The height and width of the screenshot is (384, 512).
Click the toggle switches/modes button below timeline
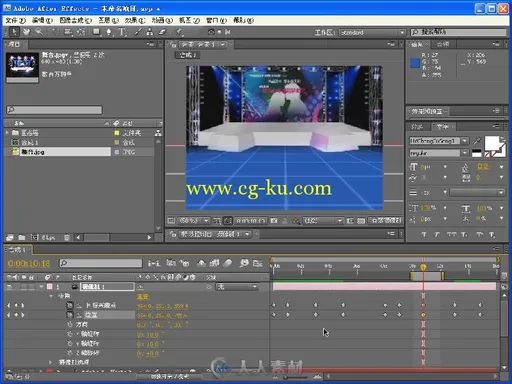pyautogui.click(x=170, y=376)
